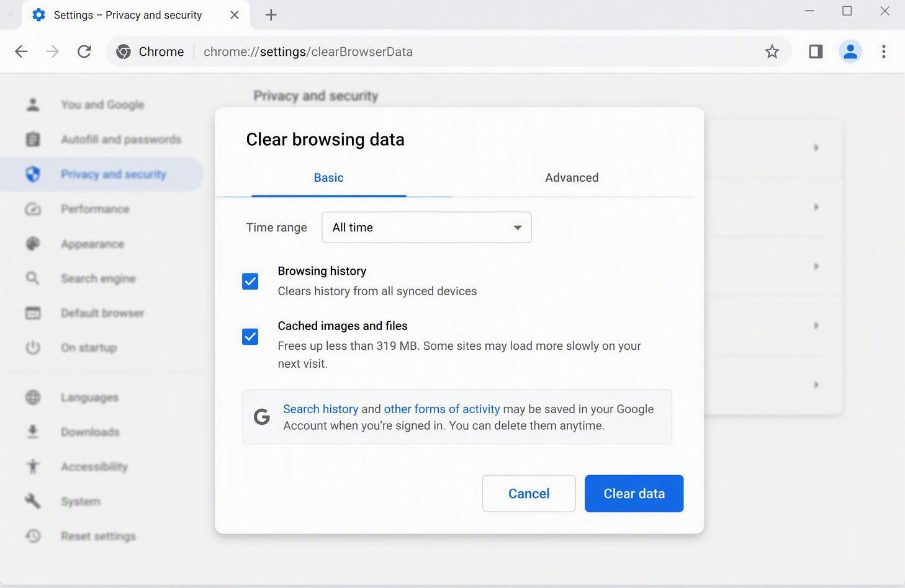Open the Time range dropdown

(x=426, y=227)
